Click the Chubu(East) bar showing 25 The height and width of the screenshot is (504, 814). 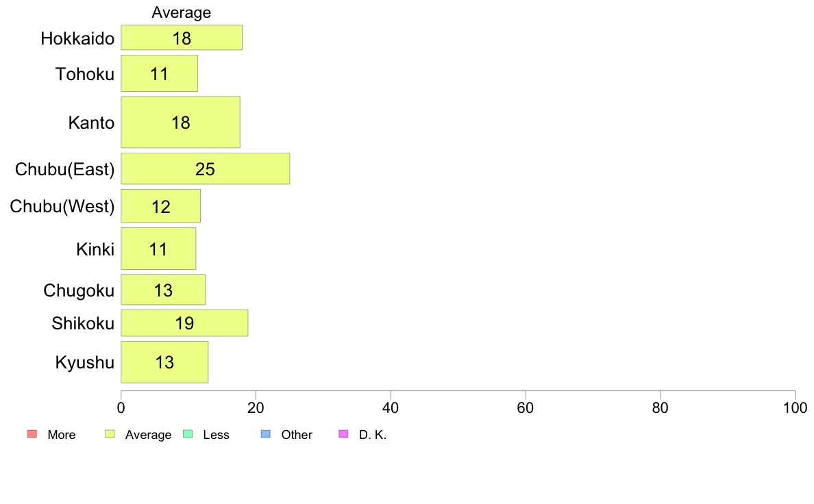[x=205, y=169]
